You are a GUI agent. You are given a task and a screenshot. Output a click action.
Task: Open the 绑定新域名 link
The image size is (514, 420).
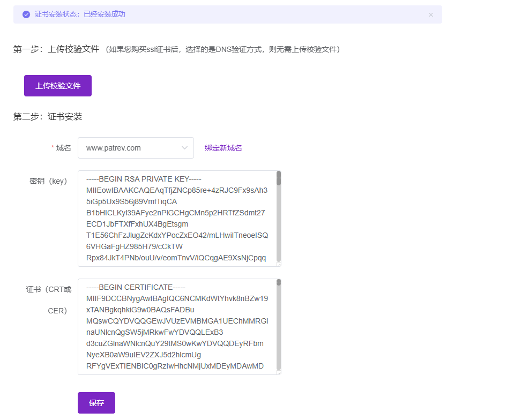click(223, 148)
